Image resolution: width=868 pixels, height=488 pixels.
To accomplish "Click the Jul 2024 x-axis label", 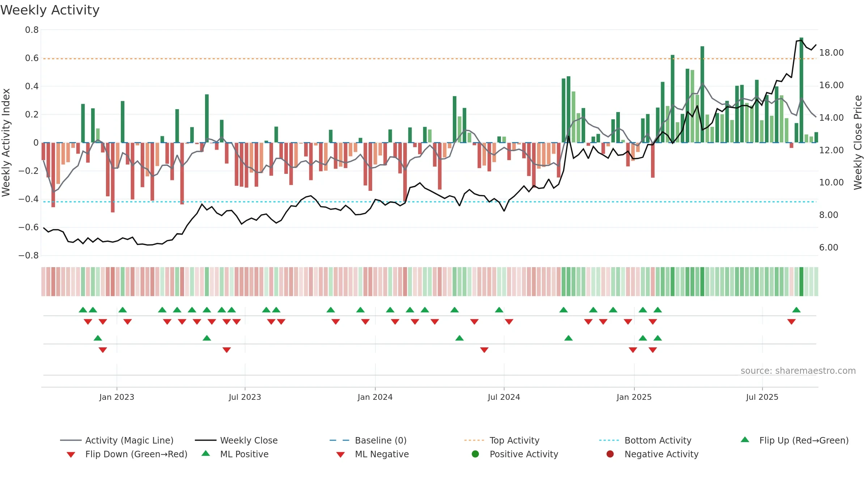I will [504, 397].
